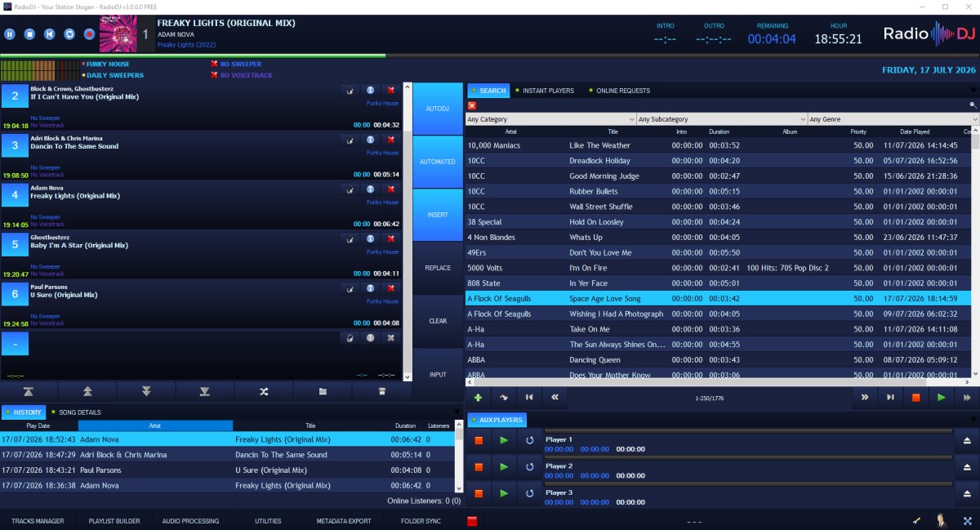
Task: Open playlist folder icon below queue
Action: click(x=323, y=392)
